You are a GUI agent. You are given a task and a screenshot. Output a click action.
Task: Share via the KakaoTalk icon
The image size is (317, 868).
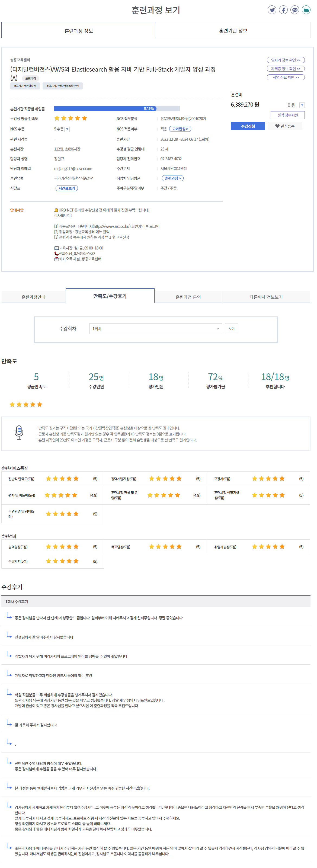[x=295, y=10]
